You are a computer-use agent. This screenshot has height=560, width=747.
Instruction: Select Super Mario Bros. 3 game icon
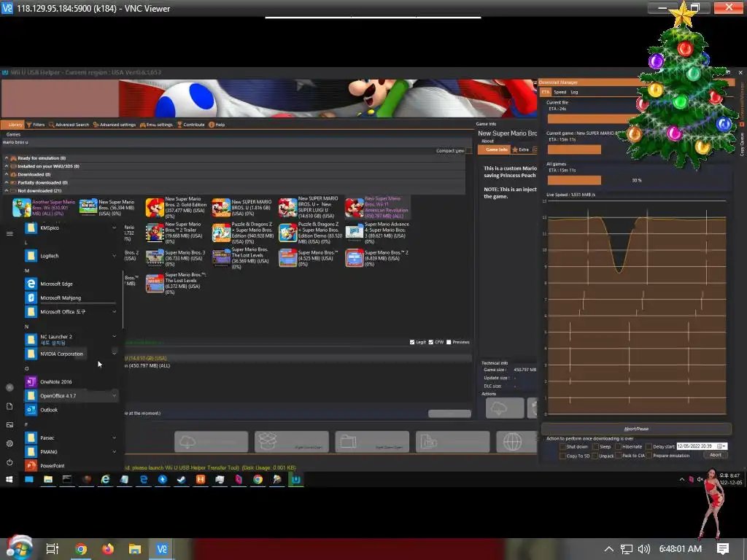[155, 257]
